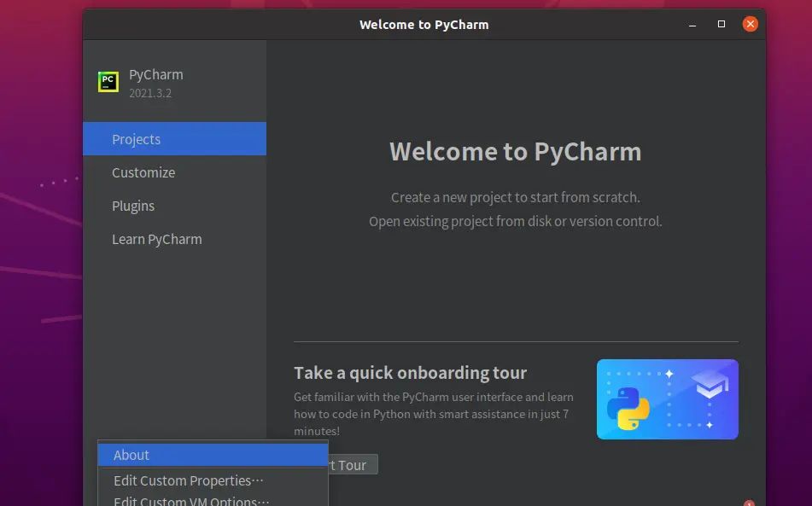Open the Projects section in the sidebar

(137, 138)
